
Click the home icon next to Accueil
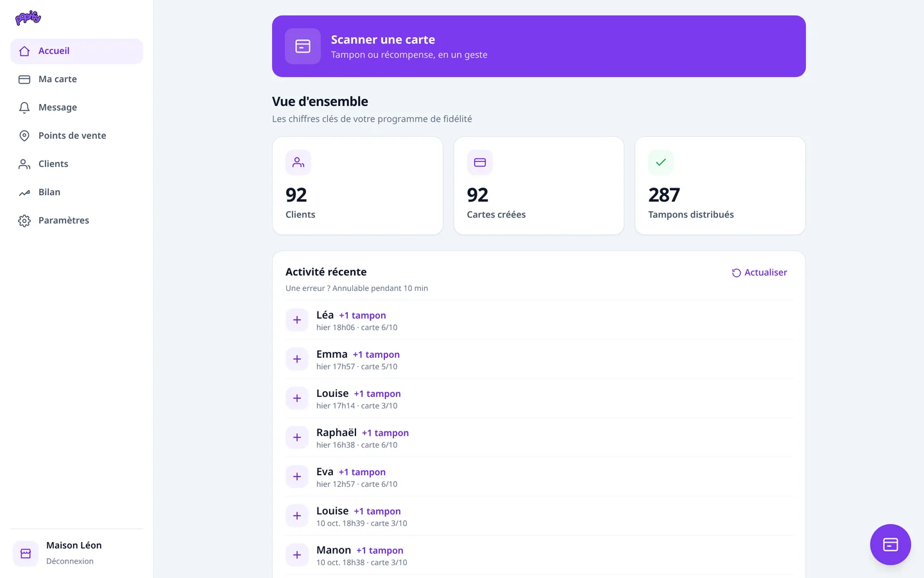24,51
